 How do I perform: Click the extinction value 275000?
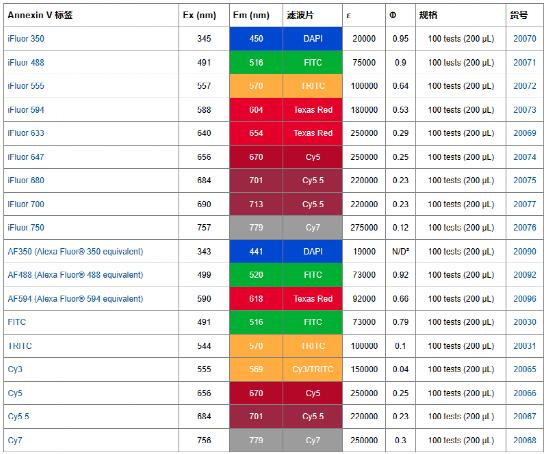click(364, 228)
